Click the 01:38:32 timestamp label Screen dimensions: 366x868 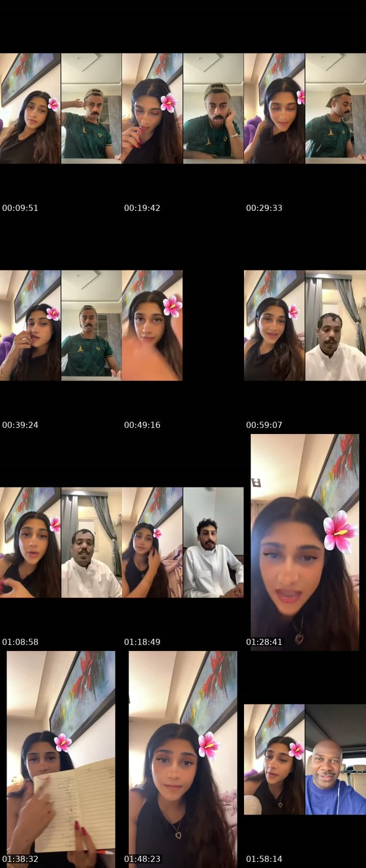(20, 859)
